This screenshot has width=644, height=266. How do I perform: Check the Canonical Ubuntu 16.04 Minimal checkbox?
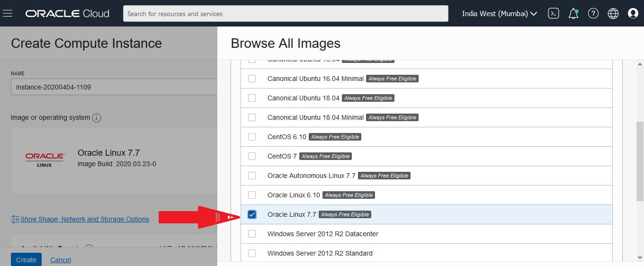click(252, 79)
